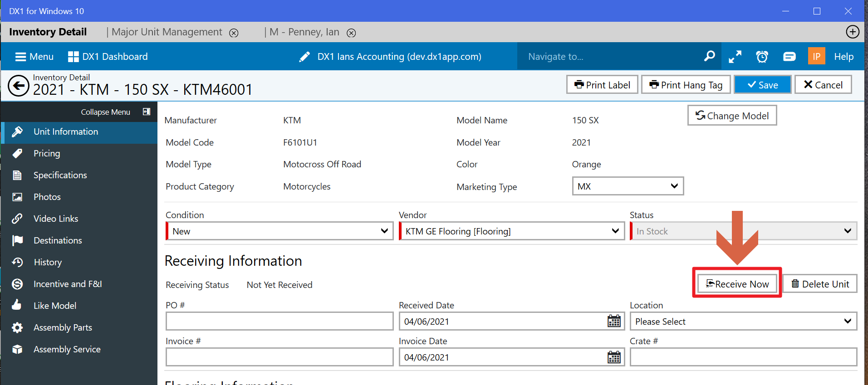Save the inventory unit

(x=763, y=85)
